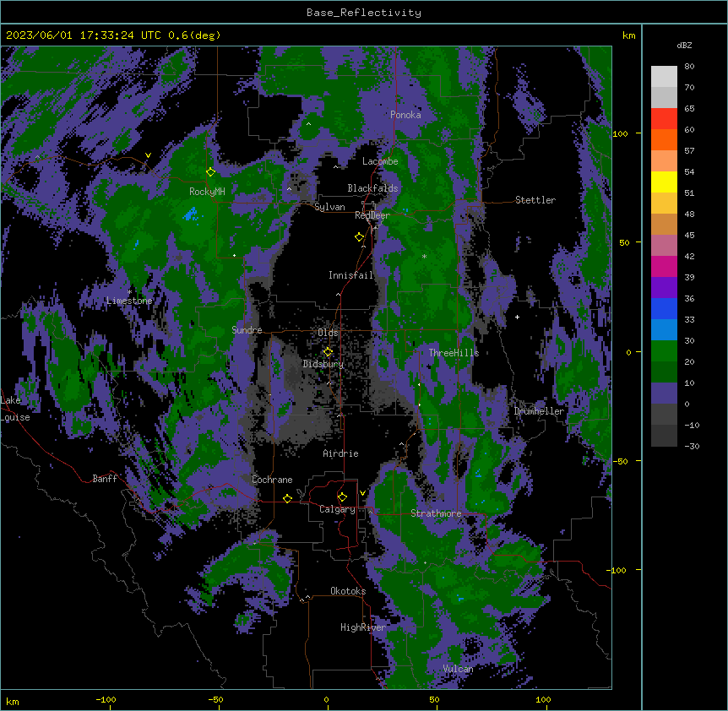
Task: Click the Okotoks city label
Action: (x=348, y=591)
